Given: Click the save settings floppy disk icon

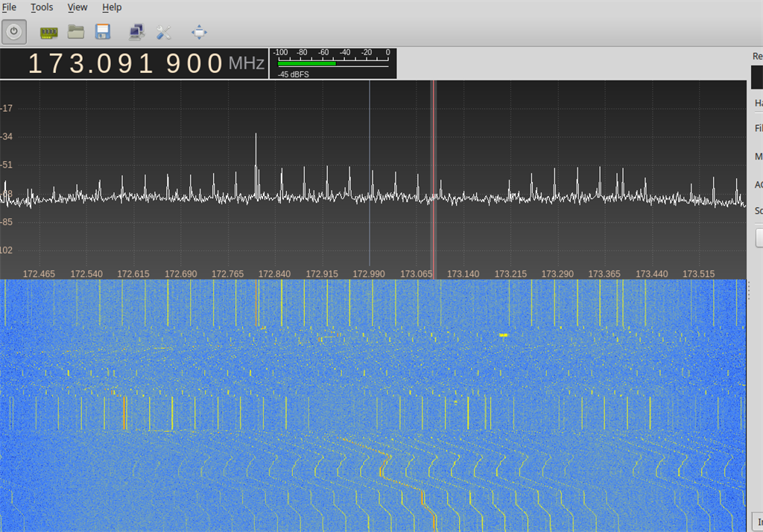Looking at the screenshot, I should point(103,31).
